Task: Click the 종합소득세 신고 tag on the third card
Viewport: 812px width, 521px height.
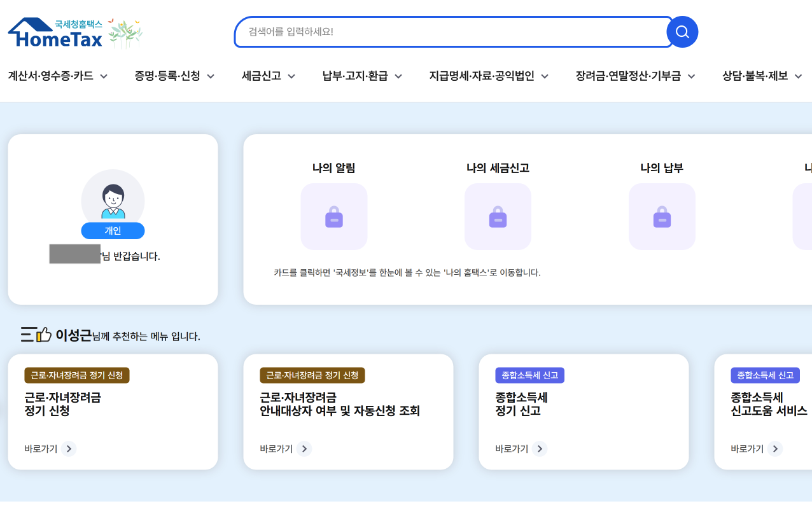Action: (529, 375)
